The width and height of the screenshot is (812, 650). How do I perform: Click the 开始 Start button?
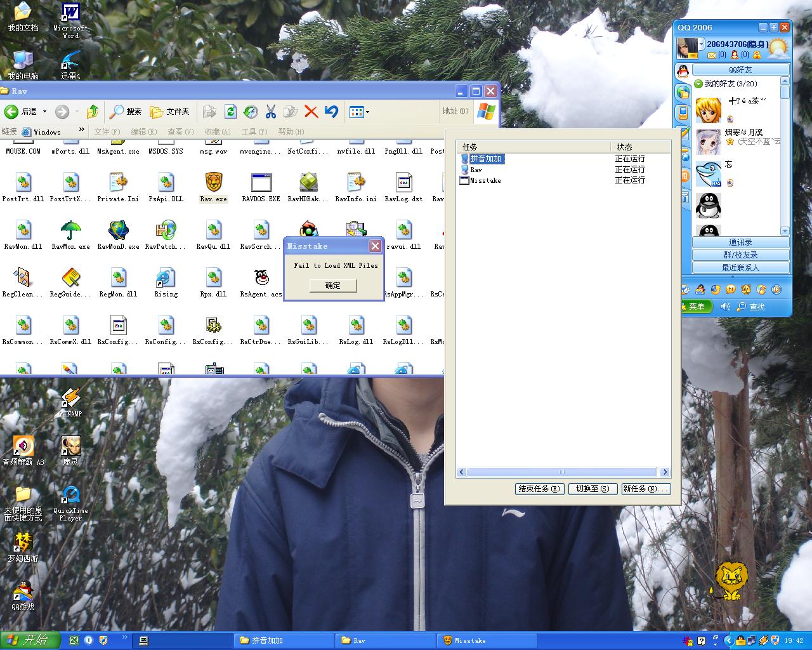point(30,640)
